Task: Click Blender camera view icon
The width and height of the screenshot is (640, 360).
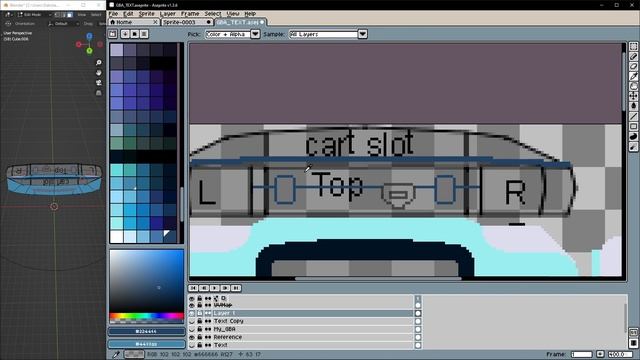Action: point(98,83)
